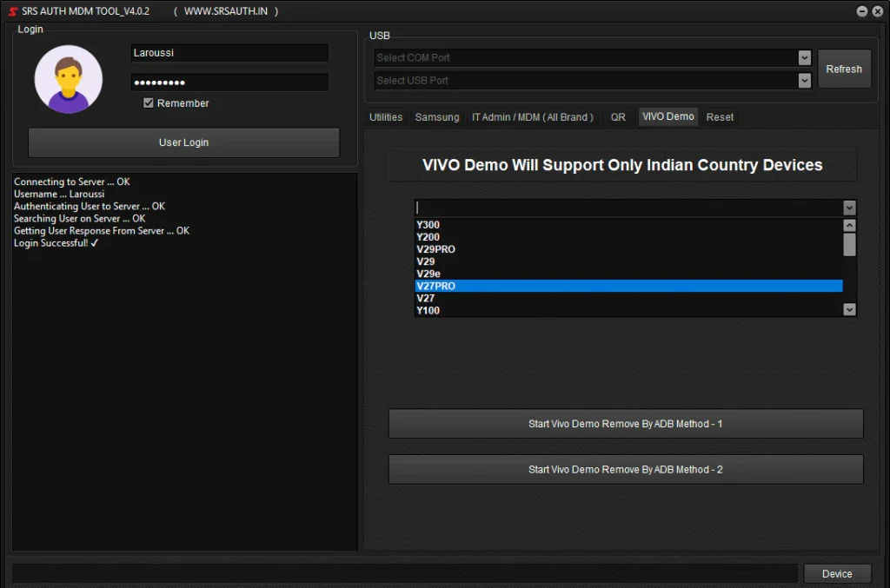Switch to the Samsung tab
The height and width of the screenshot is (588, 890).
437,116
